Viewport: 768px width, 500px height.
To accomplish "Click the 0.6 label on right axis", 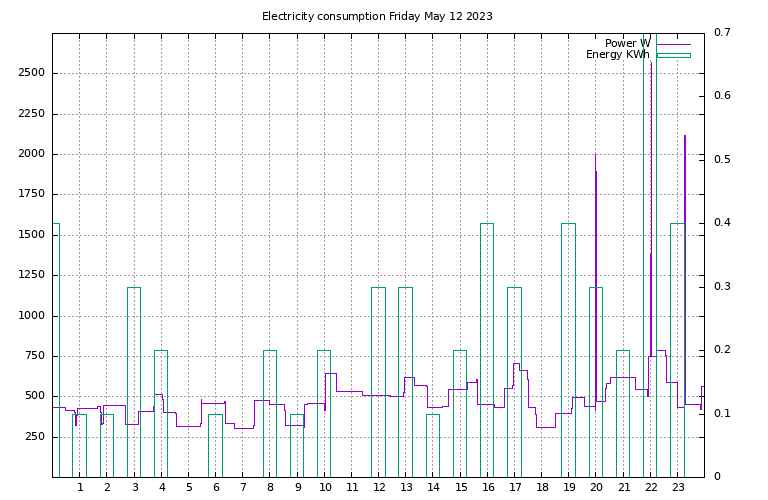I will click(722, 95).
